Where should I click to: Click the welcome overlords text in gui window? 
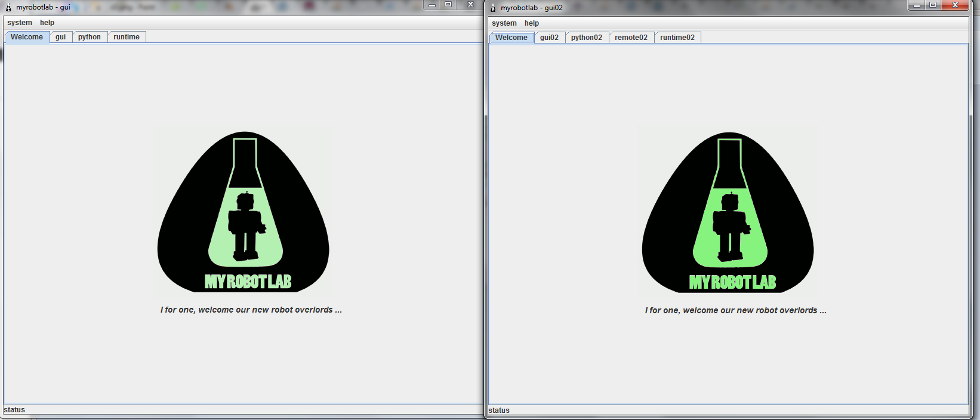[x=251, y=310]
